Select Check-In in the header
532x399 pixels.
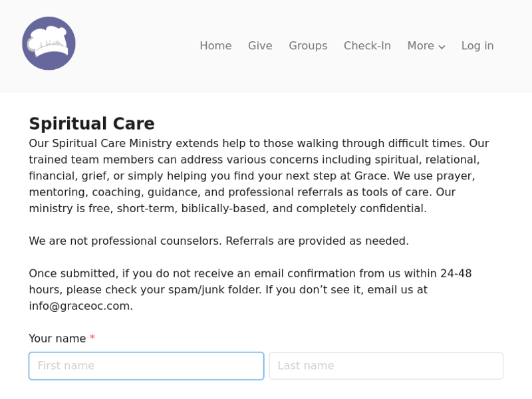tap(367, 46)
